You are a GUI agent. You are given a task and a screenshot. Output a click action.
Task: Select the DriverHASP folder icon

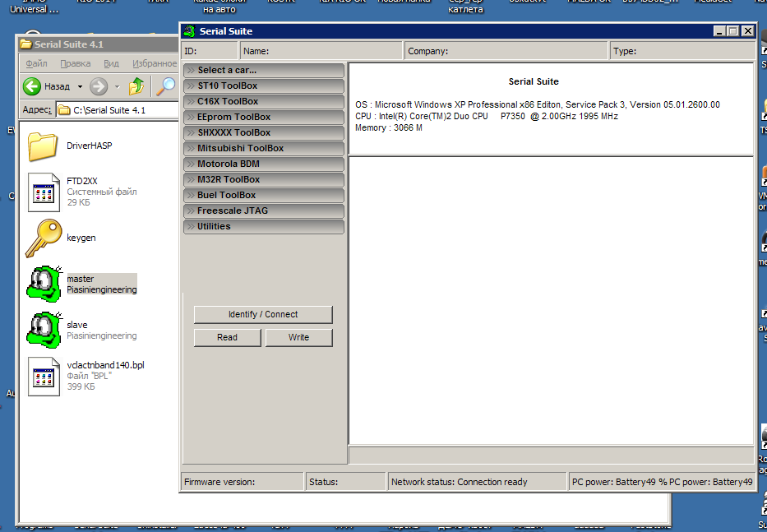click(43, 146)
